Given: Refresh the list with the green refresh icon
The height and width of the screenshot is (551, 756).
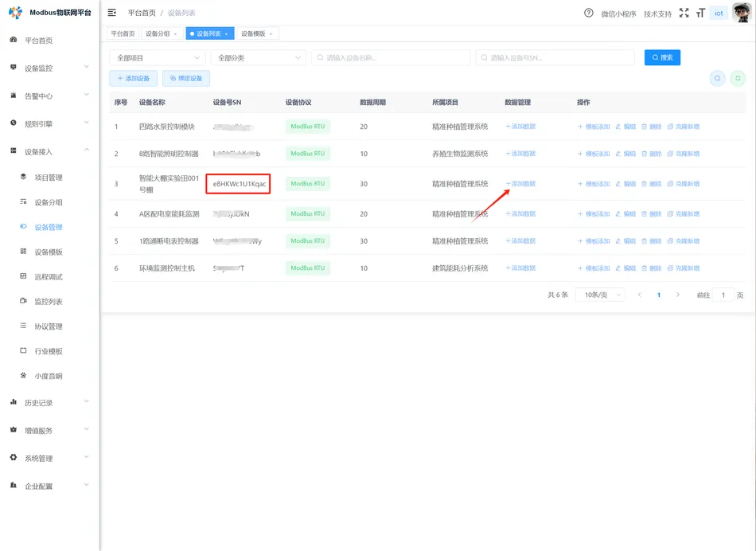Looking at the screenshot, I should [738, 78].
